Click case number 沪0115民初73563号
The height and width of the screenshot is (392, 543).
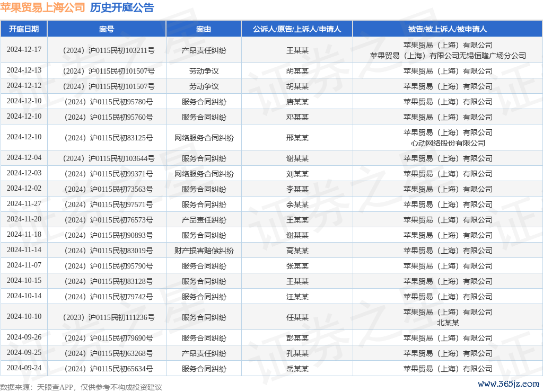click(x=109, y=189)
